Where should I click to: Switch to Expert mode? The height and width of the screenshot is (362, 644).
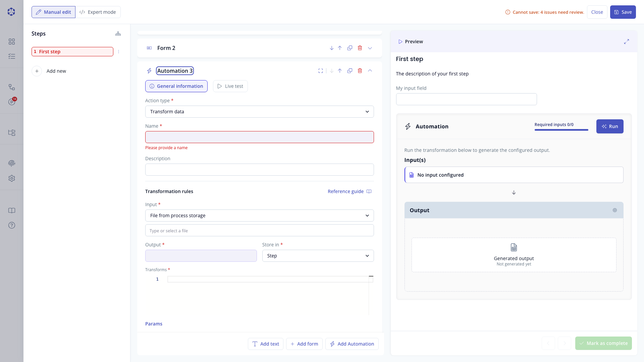98,12
